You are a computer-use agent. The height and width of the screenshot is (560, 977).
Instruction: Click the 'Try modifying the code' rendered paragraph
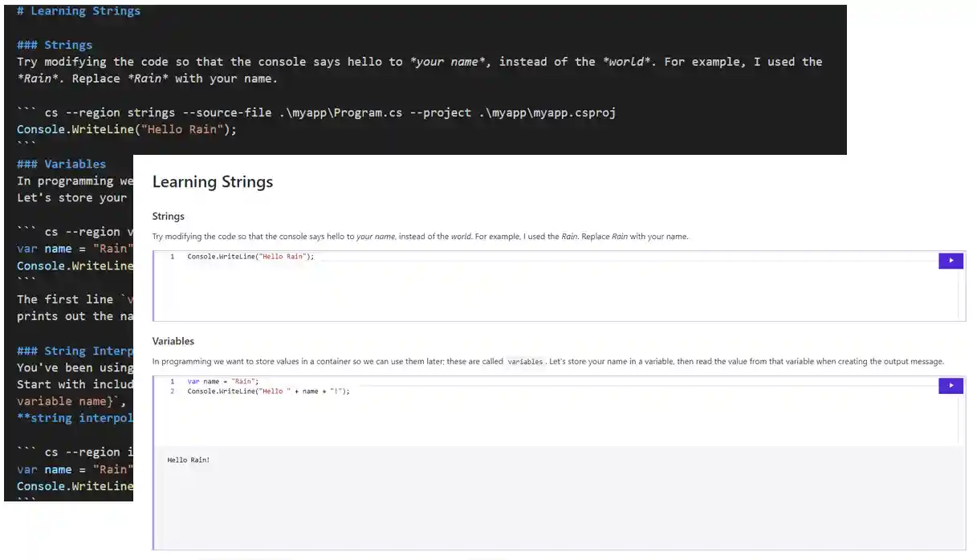point(420,237)
